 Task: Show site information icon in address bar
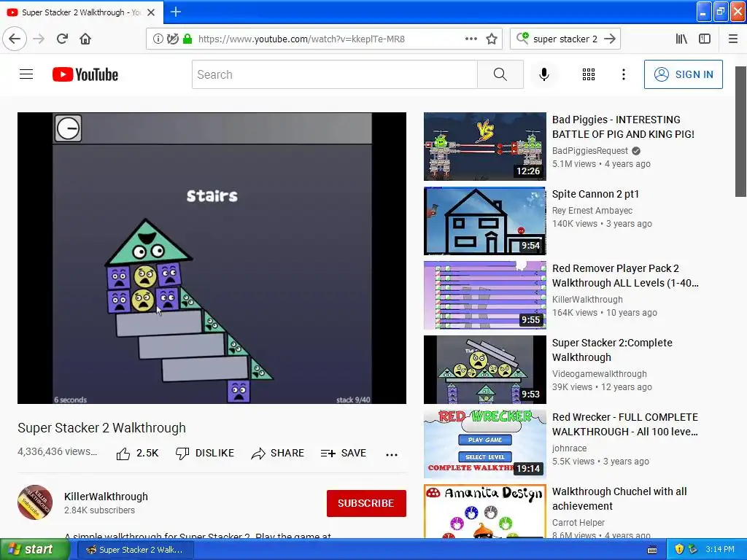coord(158,39)
